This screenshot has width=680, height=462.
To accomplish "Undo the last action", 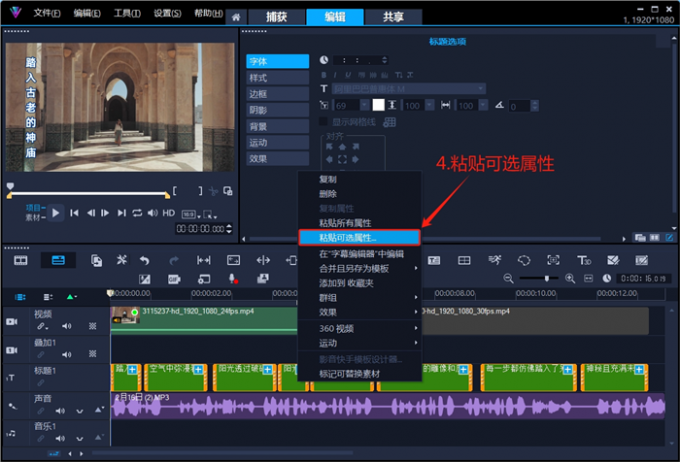I will (x=145, y=260).
